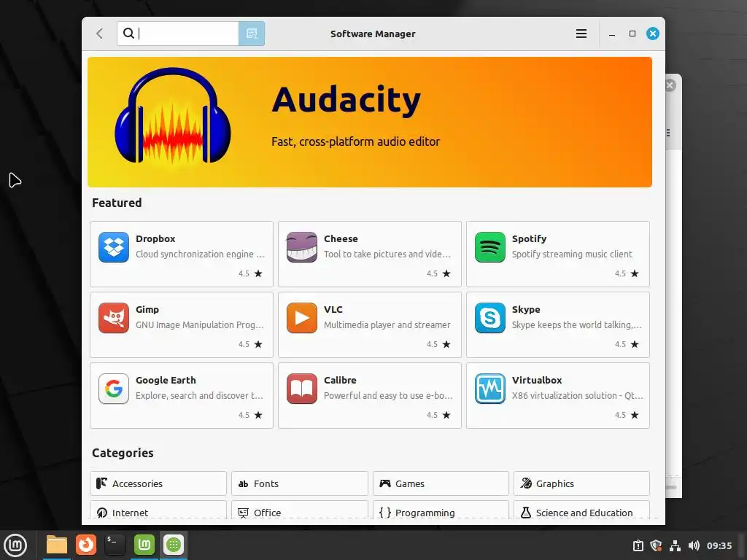
Task: Select 'Powerful and easy to use' text
Action: [388, 396]
